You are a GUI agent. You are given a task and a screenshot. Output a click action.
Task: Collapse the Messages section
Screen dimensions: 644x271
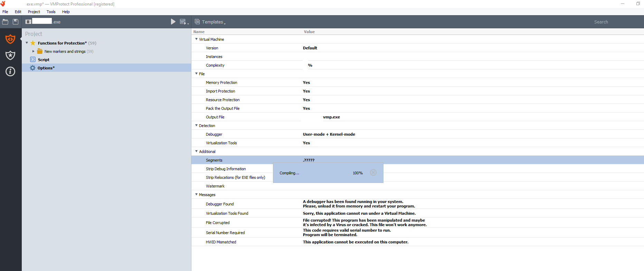[197, 195]
